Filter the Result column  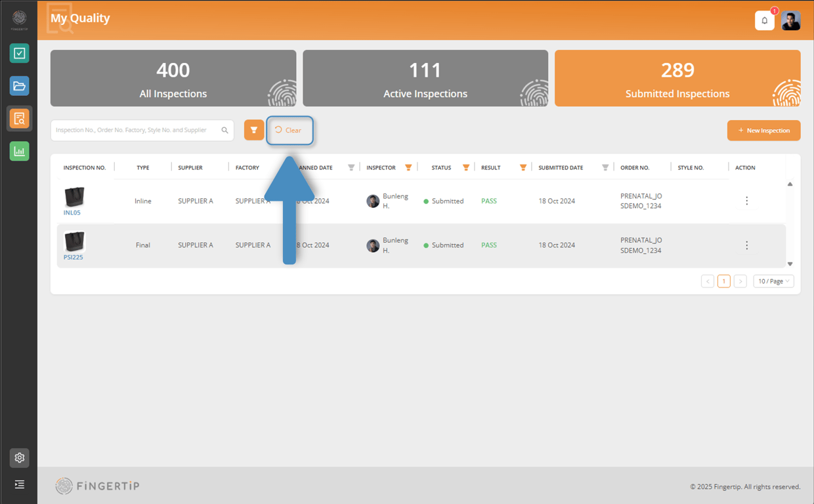[x=523, y=167]
